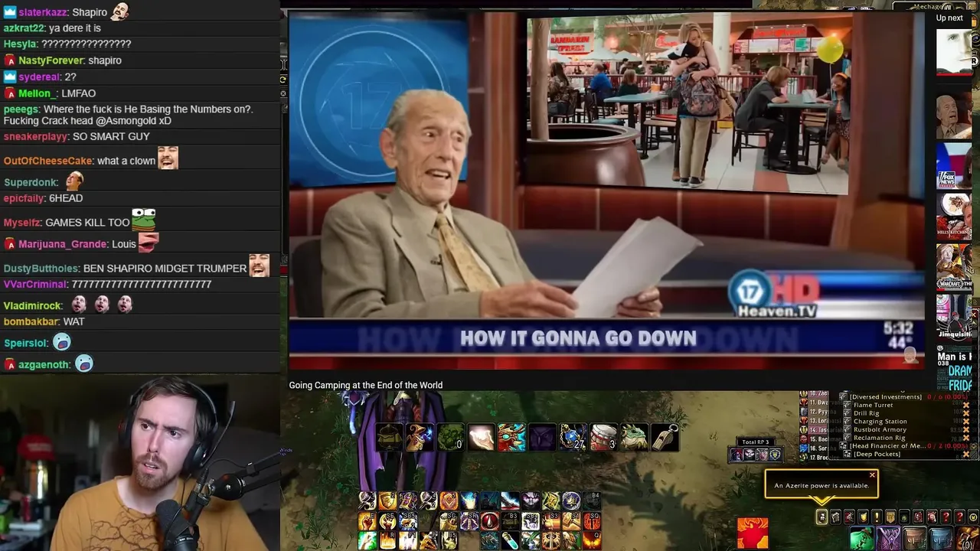Click the Total RP 3 label
Image resolution: width=980 pixels, height=551 pixels.
(x=756, y=442)
